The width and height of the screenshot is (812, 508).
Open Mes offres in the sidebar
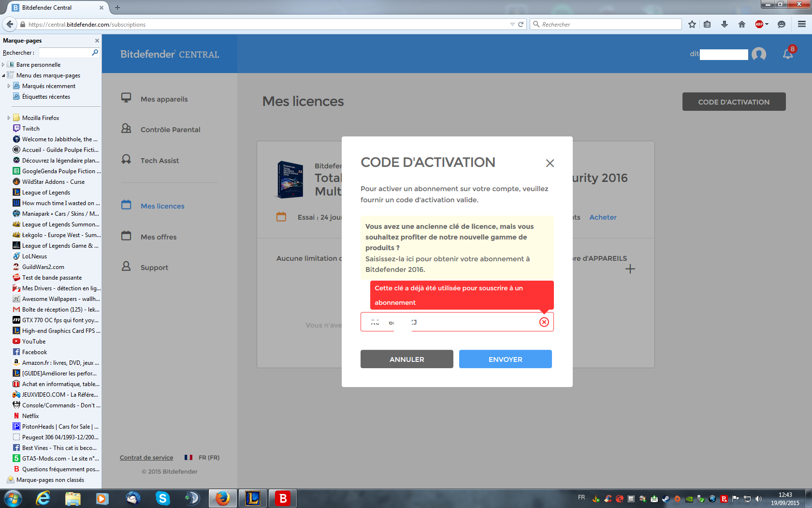(x=159, y=237)
